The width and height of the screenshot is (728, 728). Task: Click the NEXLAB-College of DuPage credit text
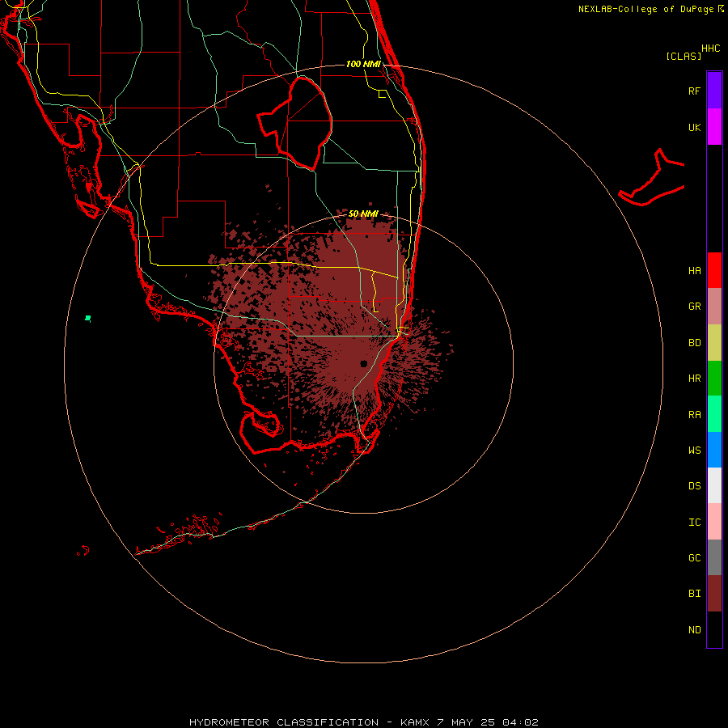645,9
